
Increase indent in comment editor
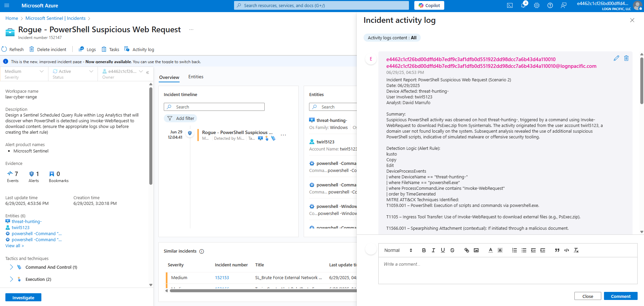[543, 250]
